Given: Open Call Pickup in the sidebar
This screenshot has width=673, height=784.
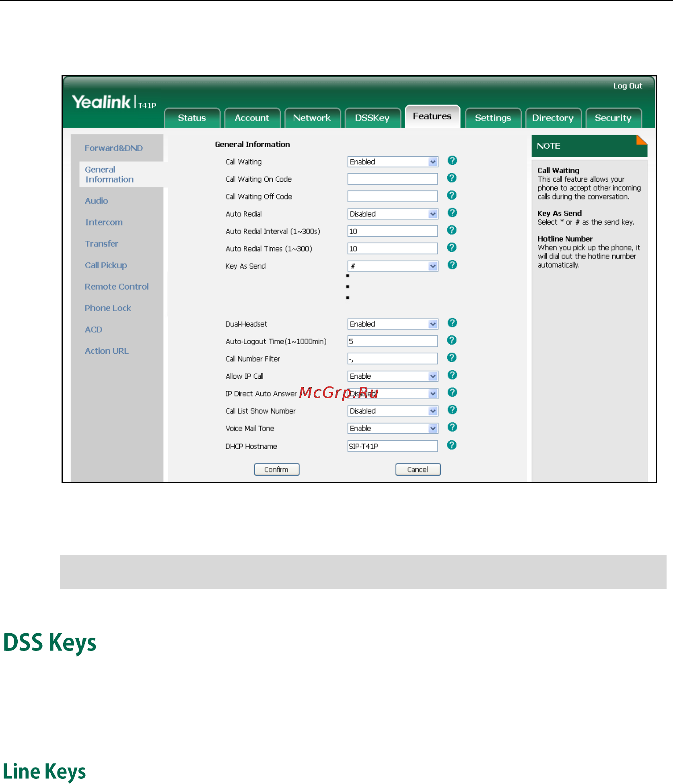Looking at the screenshot, I should pyautogui.click(x=106, y=265).
